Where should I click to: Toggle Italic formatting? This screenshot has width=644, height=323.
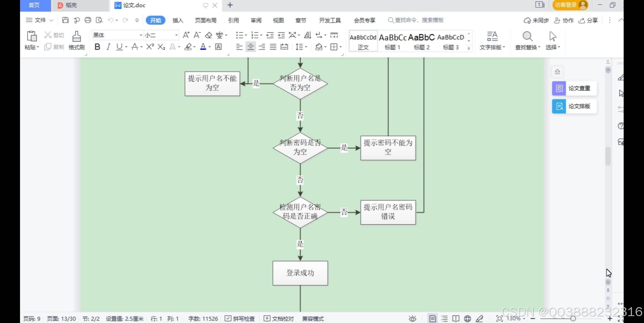click(x=108, y=47)
